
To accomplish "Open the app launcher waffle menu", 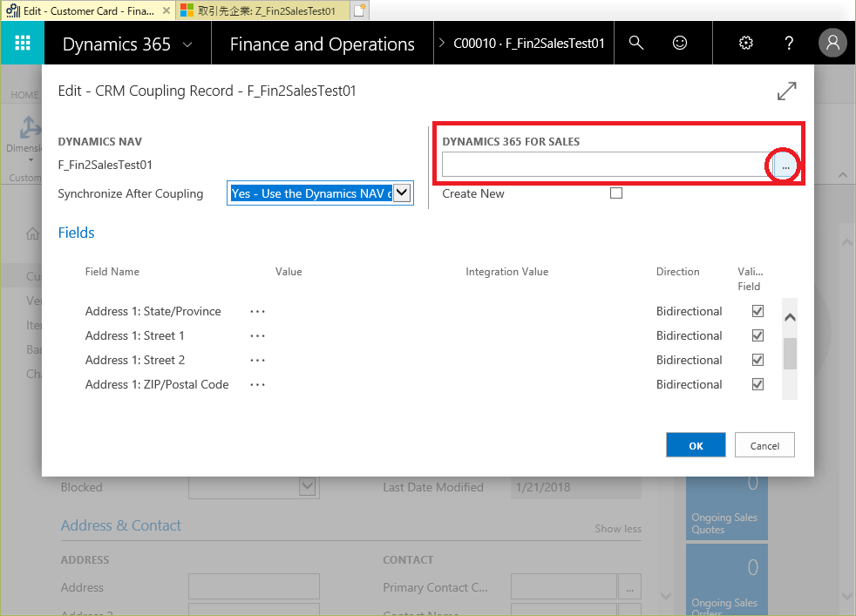I will click(x=23, y=43).
